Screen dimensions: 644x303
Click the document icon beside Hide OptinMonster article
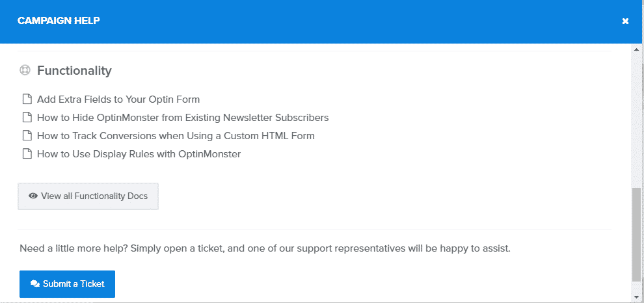coord(27,118)
